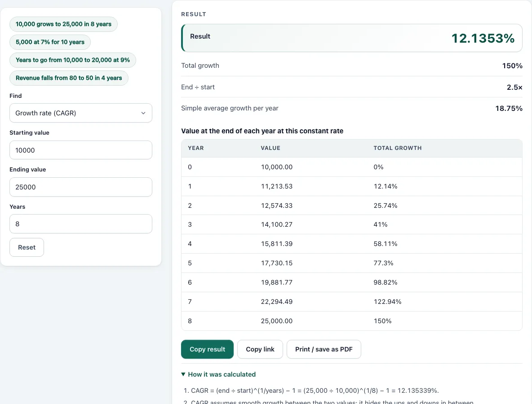Screen dimensions: 532x404
Task: Select the 77.3% total growth cell
Action: [x=383, y=263]
